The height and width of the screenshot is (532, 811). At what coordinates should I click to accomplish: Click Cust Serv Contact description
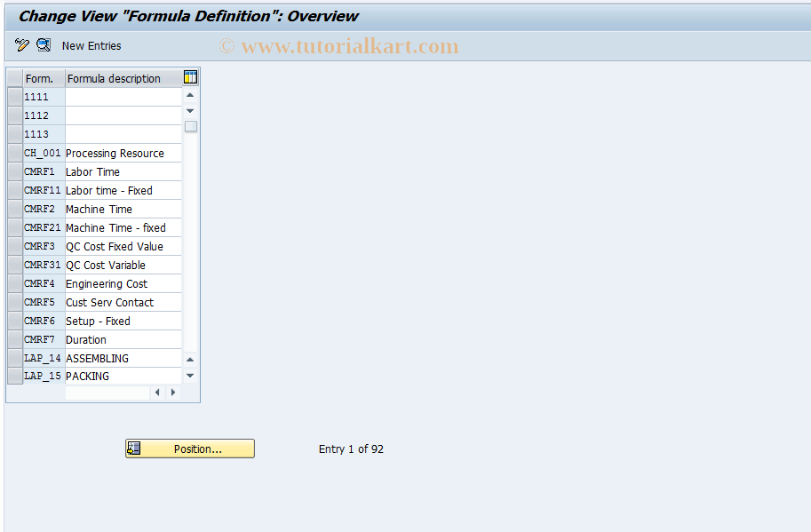tap(123, 302)
